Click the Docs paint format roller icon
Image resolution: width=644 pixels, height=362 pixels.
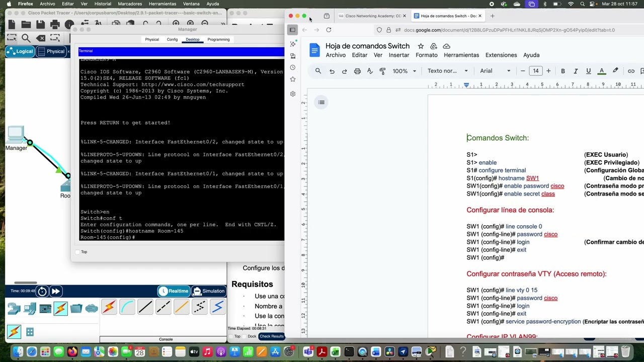(382, 71)
